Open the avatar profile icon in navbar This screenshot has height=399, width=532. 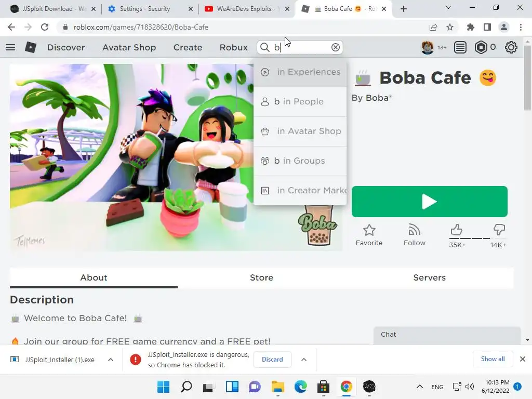(x=428, y=47)
